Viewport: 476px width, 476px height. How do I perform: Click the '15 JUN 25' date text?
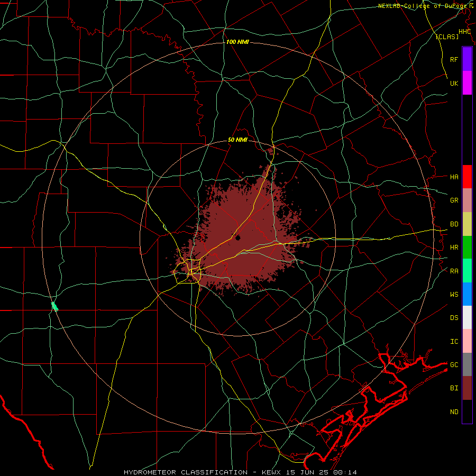[x=309, y=472]
